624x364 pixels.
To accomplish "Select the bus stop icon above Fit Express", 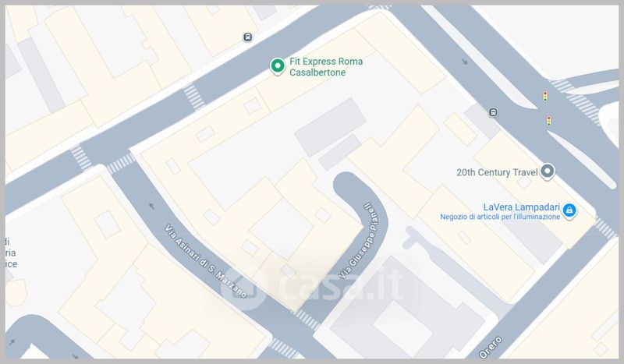I will click(x=247, y=37).
